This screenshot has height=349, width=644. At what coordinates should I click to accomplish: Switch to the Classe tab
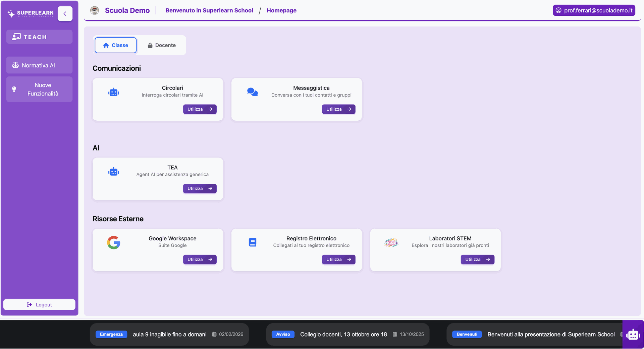[115, 45]
